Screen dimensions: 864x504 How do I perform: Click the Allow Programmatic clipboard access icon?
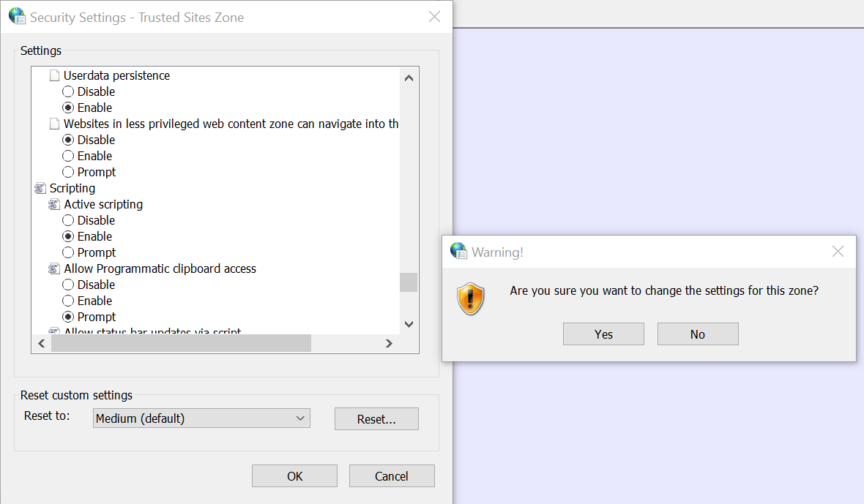coord(54,269)
